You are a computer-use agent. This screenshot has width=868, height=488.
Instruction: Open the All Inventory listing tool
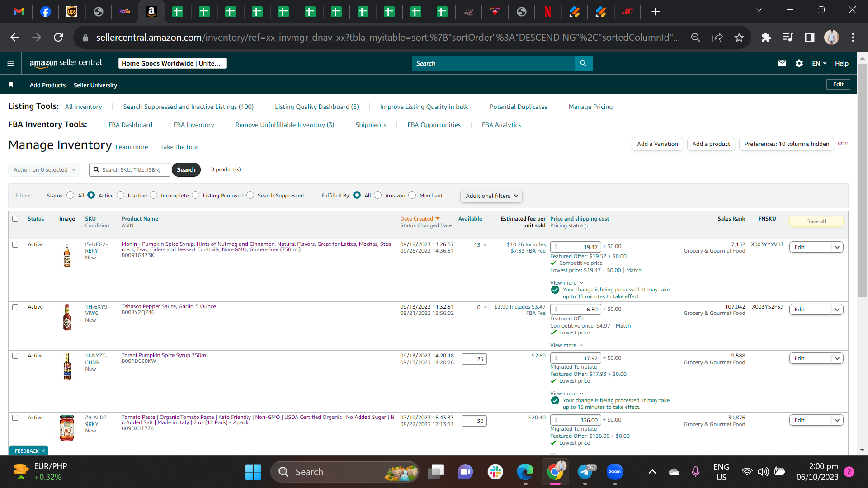[84, 107]
